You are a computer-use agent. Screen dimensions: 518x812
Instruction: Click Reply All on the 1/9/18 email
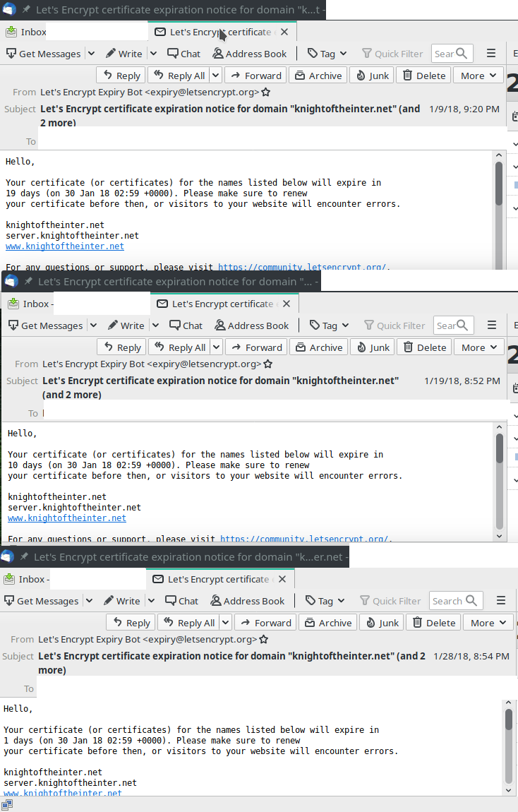[x=179, y=76]
